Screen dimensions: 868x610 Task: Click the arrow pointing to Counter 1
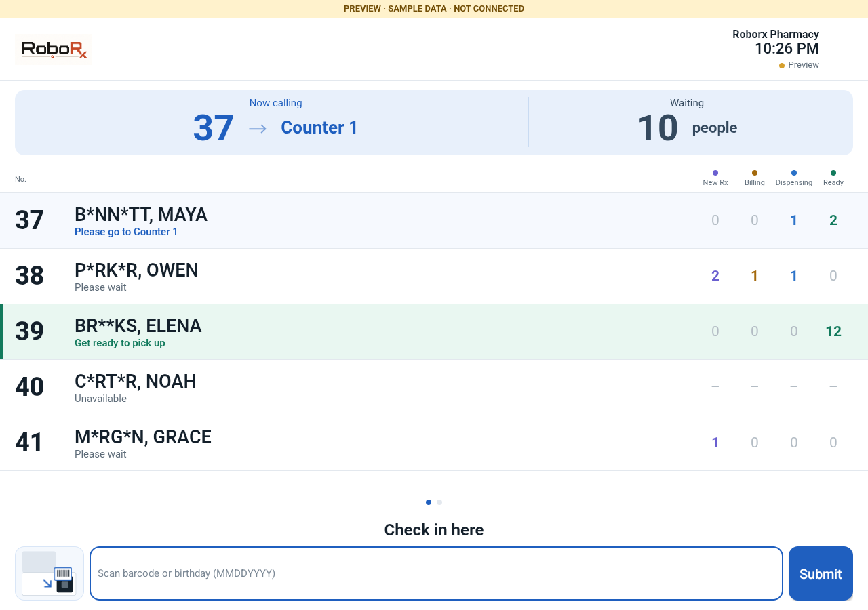point(258,128)
